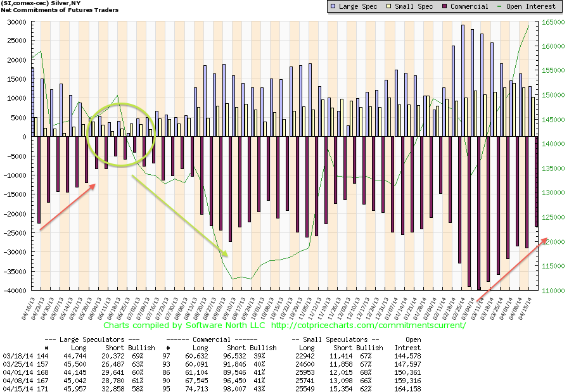Click the Commercial legend color swatch

445,6
